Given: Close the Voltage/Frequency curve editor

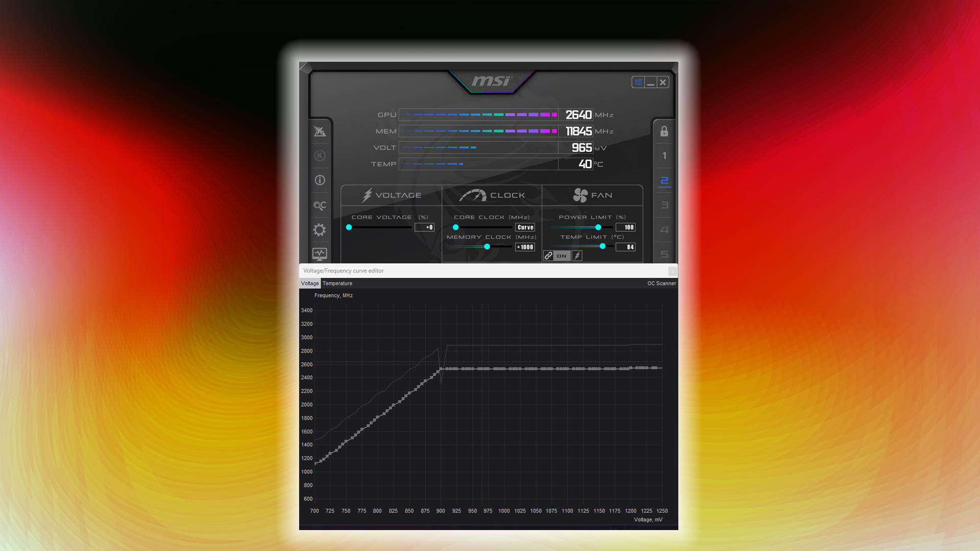Looking at the screenshot, I should [x=673, y=271].
